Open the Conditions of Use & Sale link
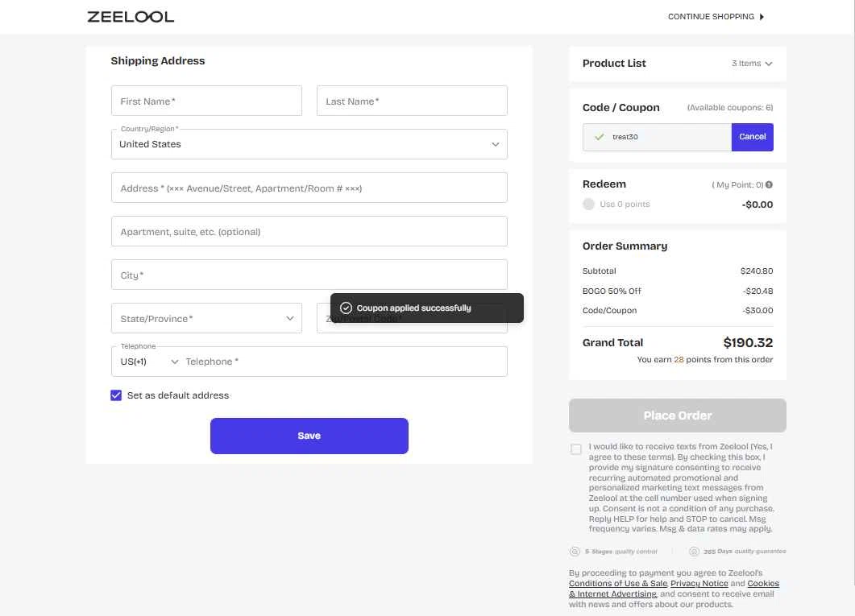Screen dimensions: 855x616 (618, 584)
